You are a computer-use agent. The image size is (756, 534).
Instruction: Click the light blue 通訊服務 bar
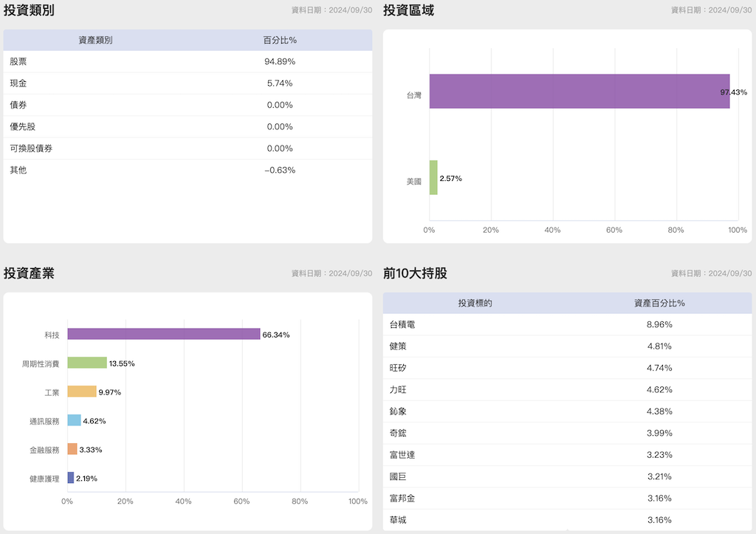point(74,420)
